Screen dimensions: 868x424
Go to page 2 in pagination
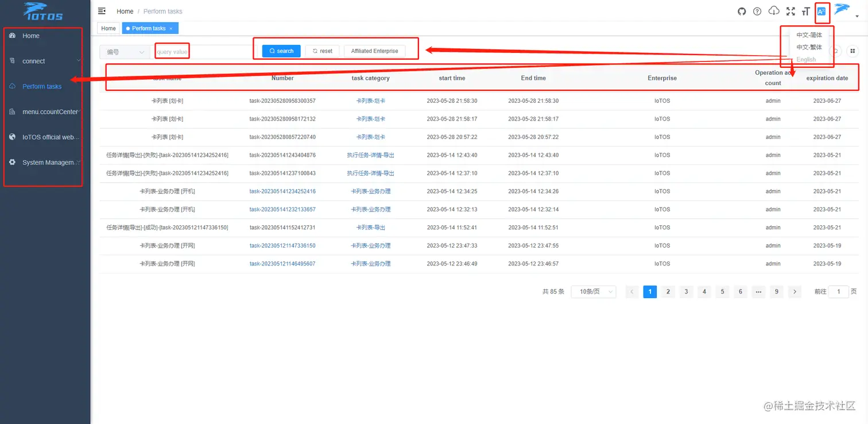point(668,292)
